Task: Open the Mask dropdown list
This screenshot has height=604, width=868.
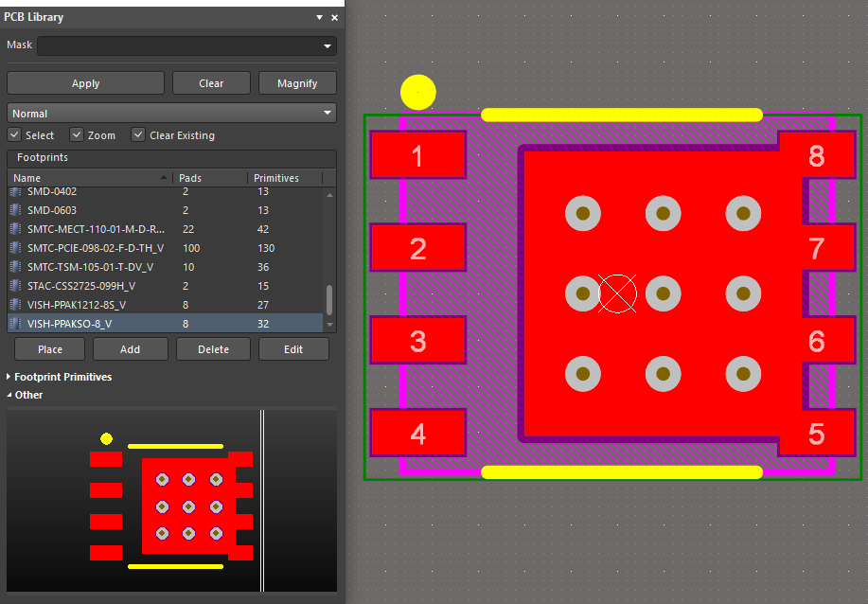Action: click(328, 46)
